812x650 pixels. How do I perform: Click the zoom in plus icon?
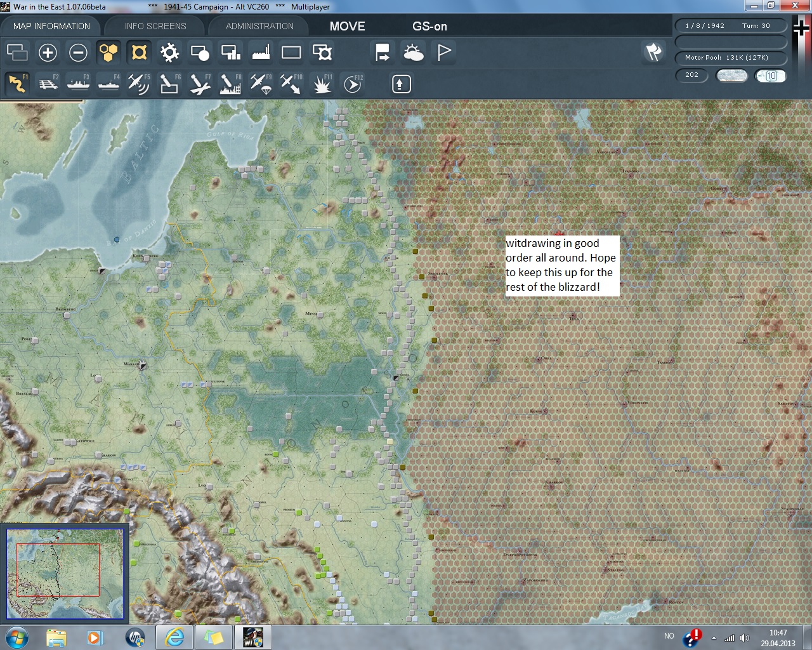pyautogui.click(x=48, y=53)
